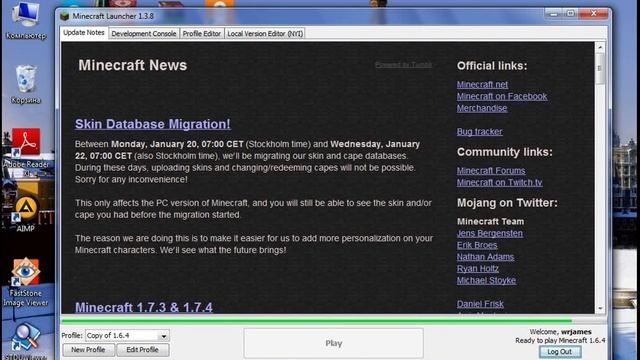The height and width of the screenshot is (360, 640).
Task: Open Minecraft on Facebook link
Action: [502, 96]
